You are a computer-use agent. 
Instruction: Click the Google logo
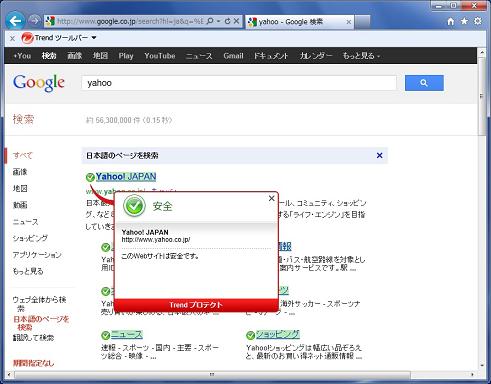click(39, 83)
